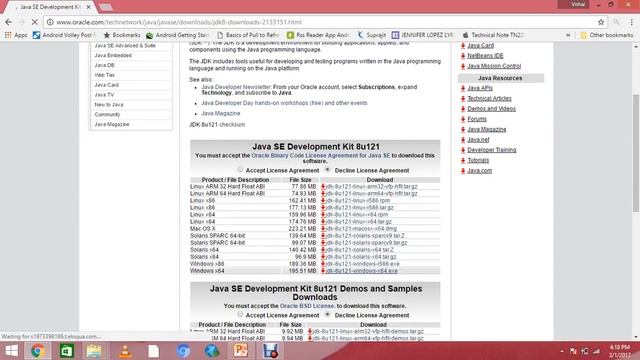640x360 pixels.
Task: Accept License Agreement for JDK 8u121
Action: [x=240, y=169]
